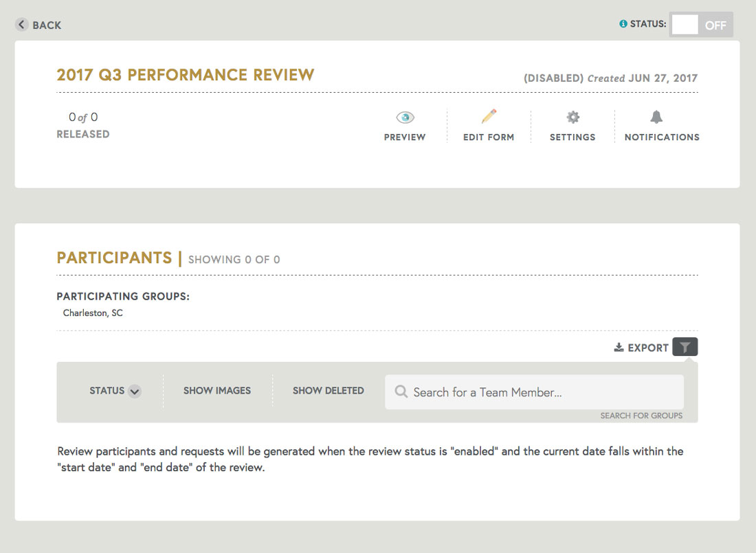
Task: Click the magnifying glass in the search bar
Action: [x=401, y=392]
